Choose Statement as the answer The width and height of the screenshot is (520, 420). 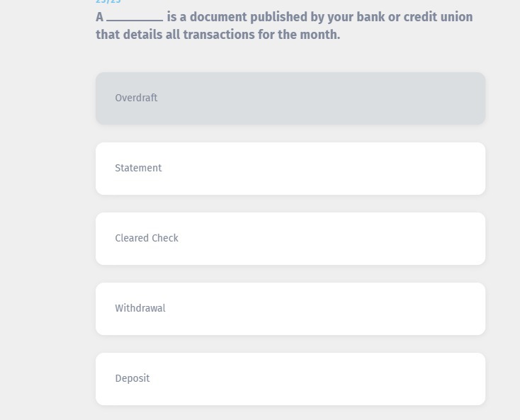[290, 169]
